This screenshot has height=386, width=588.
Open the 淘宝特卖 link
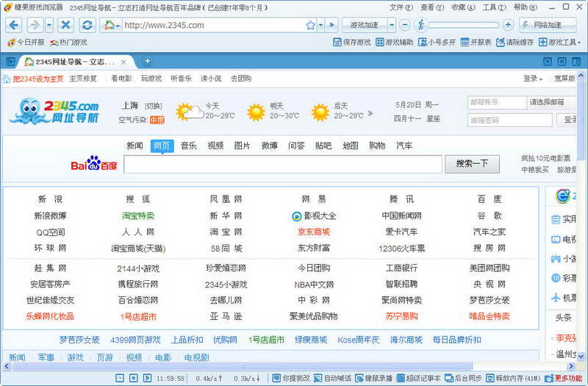[138, 216]
